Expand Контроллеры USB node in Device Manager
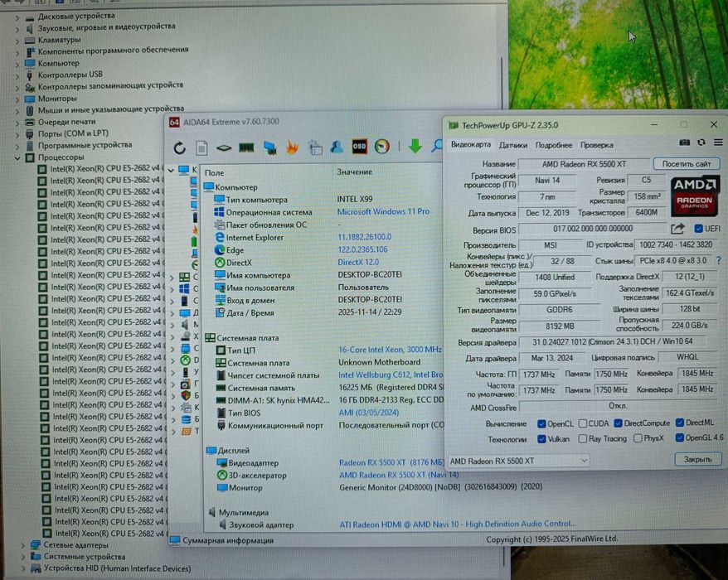Viewport: 728px width, 580px height. point(17,75)
